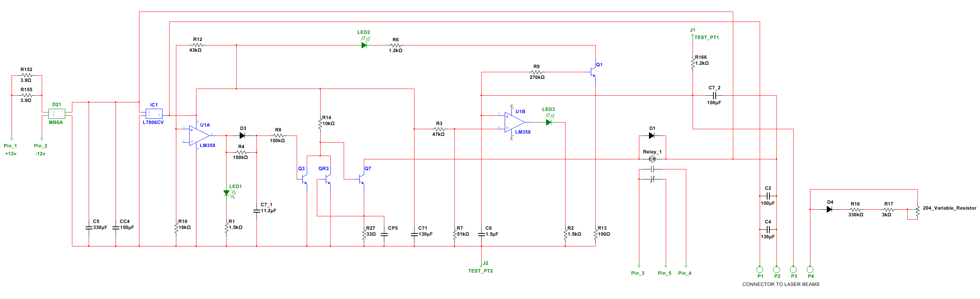980x299 pixels.
Task: Click capacitor C71 symbol
Action: click(x=414, y=234)
